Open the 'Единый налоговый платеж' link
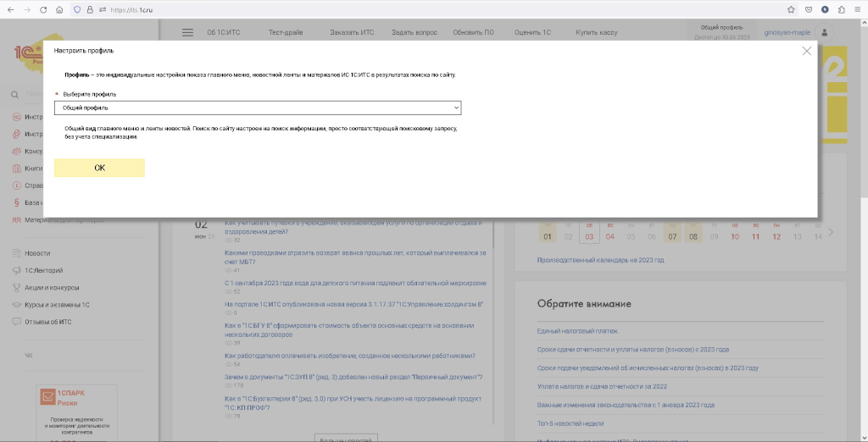This screenshot has width=868, height=442. pos(578,331)
